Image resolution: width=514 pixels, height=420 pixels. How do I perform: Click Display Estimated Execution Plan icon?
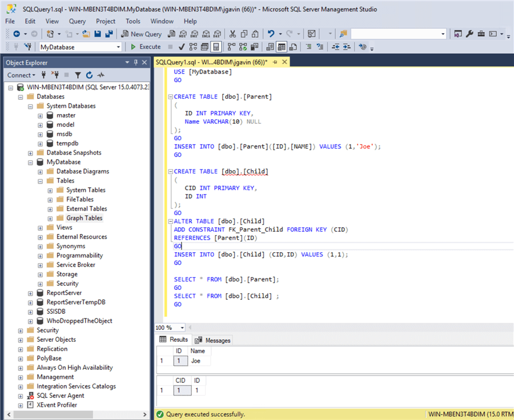[x=193, y=47]
